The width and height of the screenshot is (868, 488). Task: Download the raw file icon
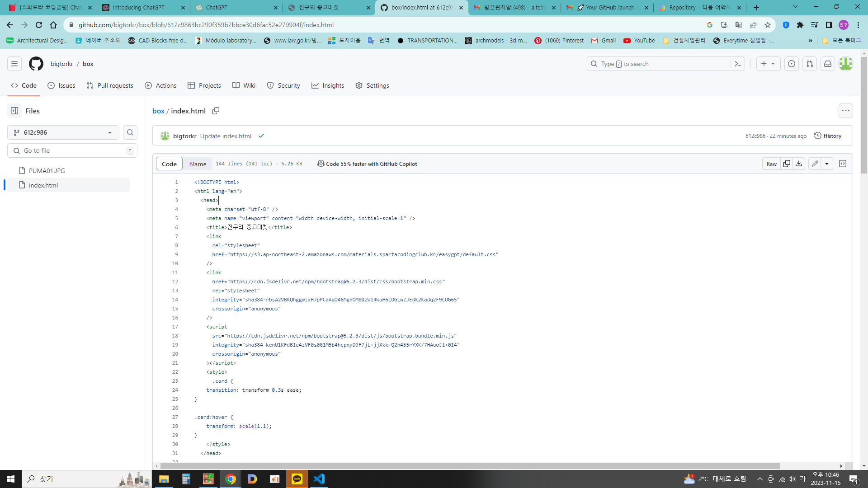point(799,164)
